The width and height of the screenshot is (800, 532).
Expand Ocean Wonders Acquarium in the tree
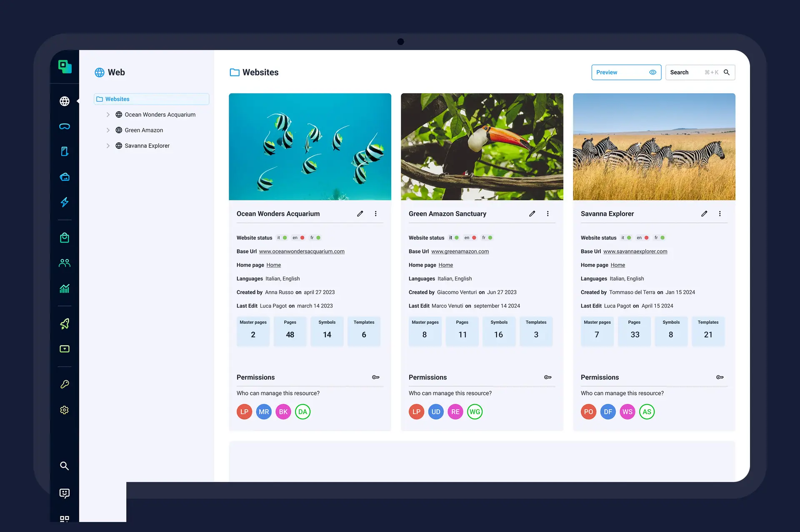pyautogui.click(x=108, y=114)
